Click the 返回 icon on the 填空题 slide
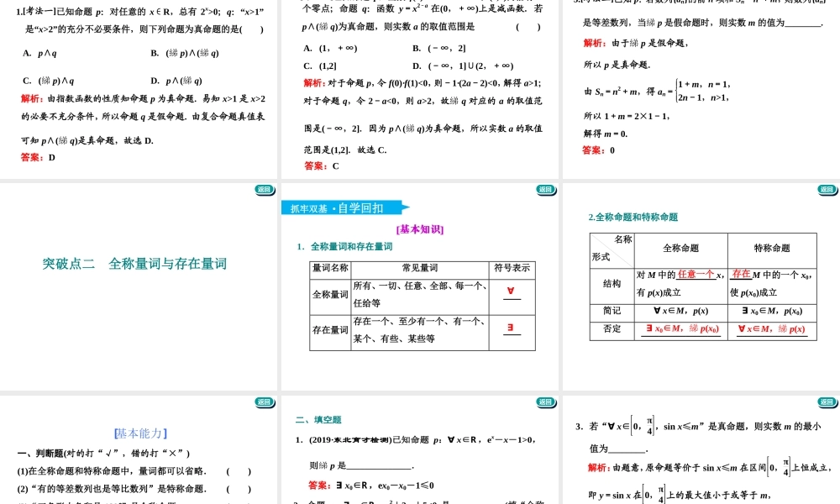Viewport: 840px width, 504px height. point(546,402)
